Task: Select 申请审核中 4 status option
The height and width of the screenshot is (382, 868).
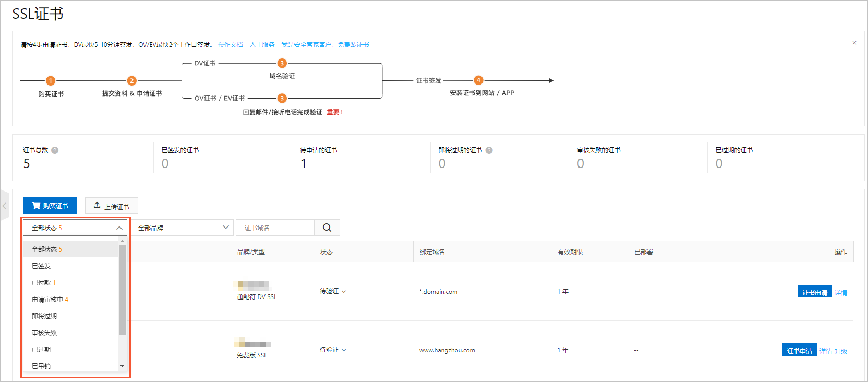Action: click(x=71, y=300)
